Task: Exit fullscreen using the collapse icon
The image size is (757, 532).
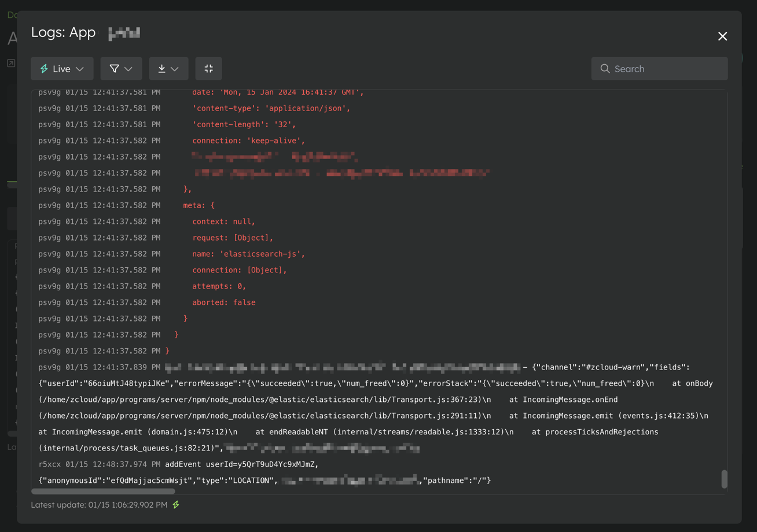Action: pos(208,69)
